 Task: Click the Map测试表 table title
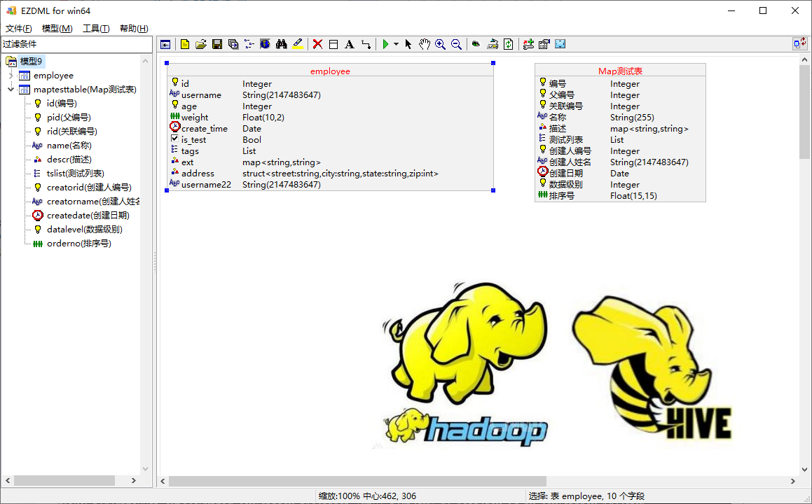pyautogui.click(x=621, y=71)
